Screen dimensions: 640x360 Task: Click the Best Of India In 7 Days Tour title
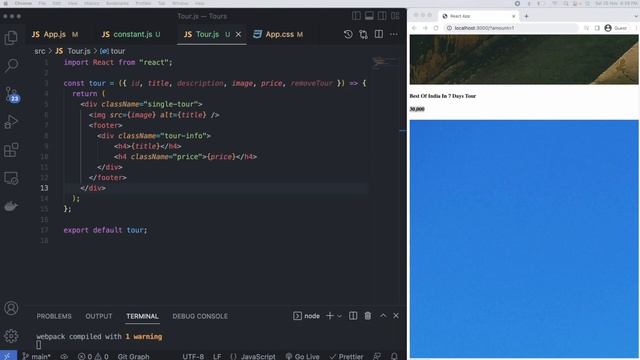tap(443, 96)
